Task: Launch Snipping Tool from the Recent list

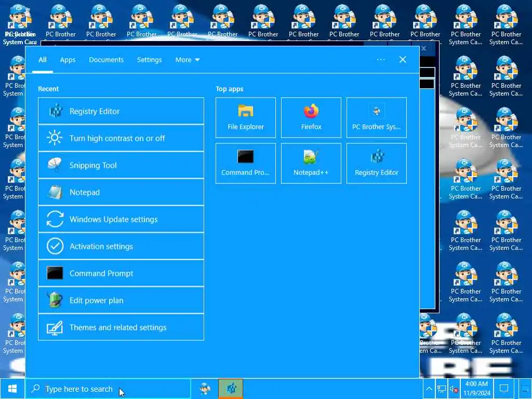Action: (x=121, y=165)
